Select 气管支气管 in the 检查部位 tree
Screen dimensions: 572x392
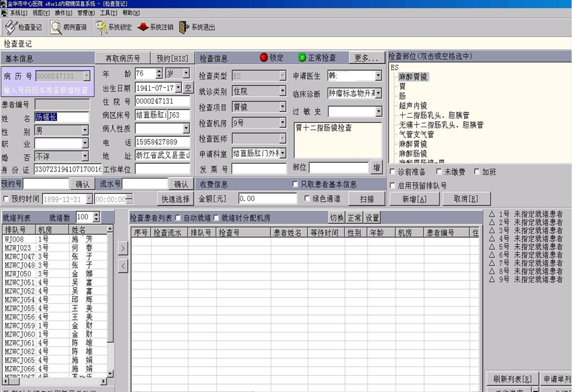[x=416, y=134]
